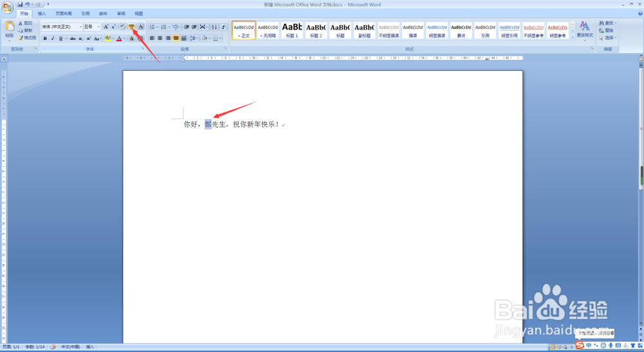Open the 邮件 (Mailings) tab
644x352 pixels.
tap(103, 14)
